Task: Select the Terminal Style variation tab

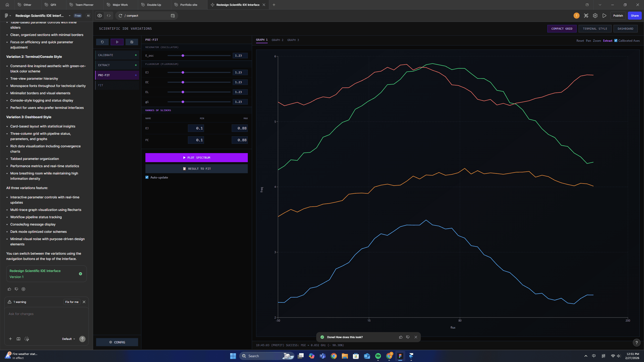Action: point(595,29)
